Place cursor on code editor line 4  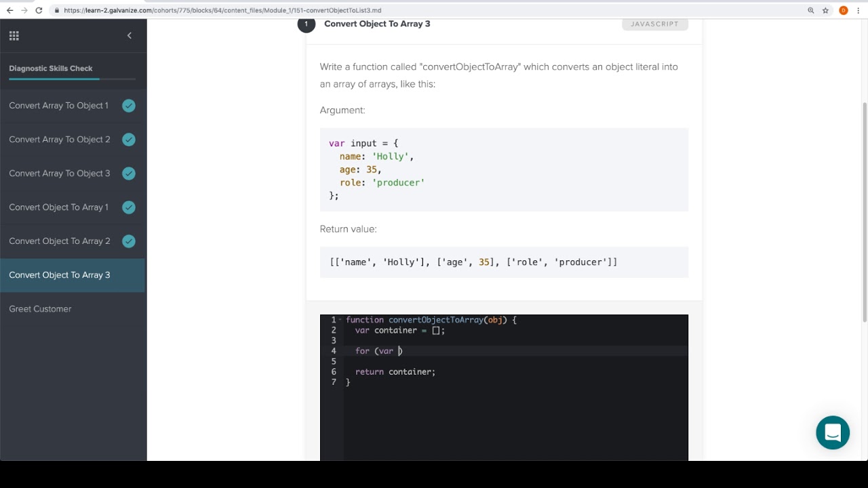515,351
